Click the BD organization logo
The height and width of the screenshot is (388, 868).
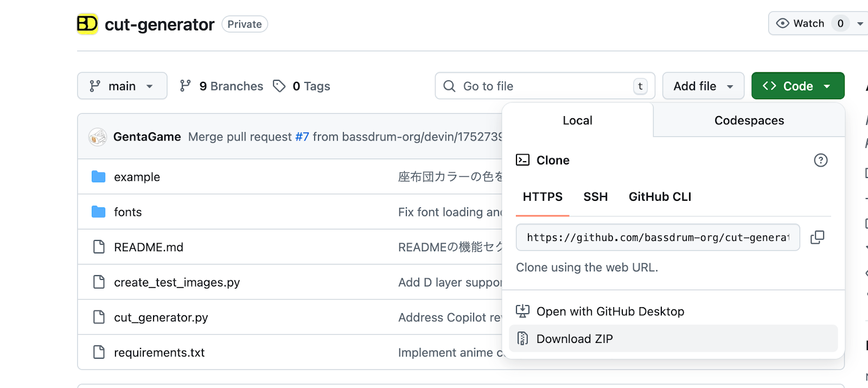pyautogui.click(x=87, y=24)
